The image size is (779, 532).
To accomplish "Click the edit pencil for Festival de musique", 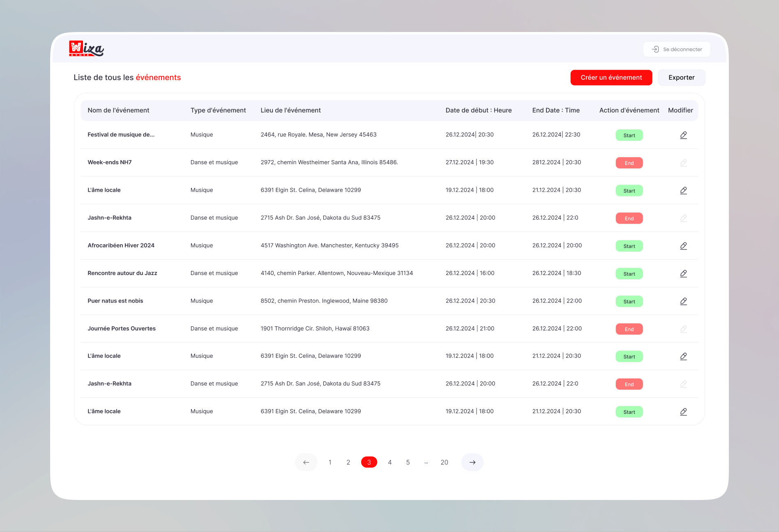I will 683,135.
